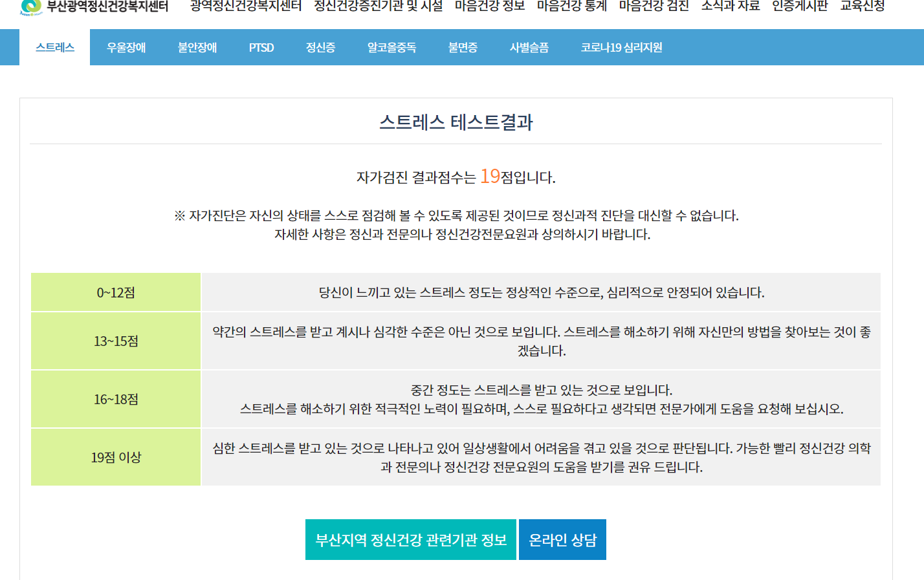Image resolution: width=924 pixels, height=580 pixels.
Task: Go to the PTSD tab
Action: coord(261,47)
